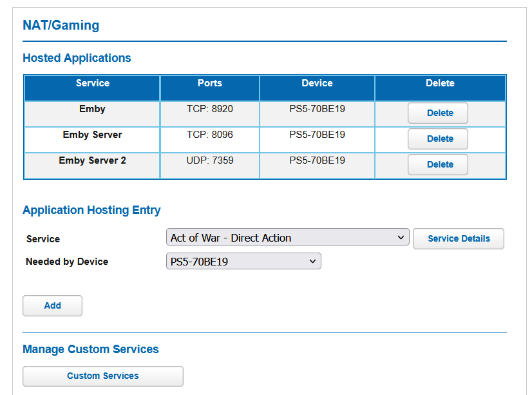Click the Device column header
The height and width of the screenshot is (395, 532).
coord(317,83)
